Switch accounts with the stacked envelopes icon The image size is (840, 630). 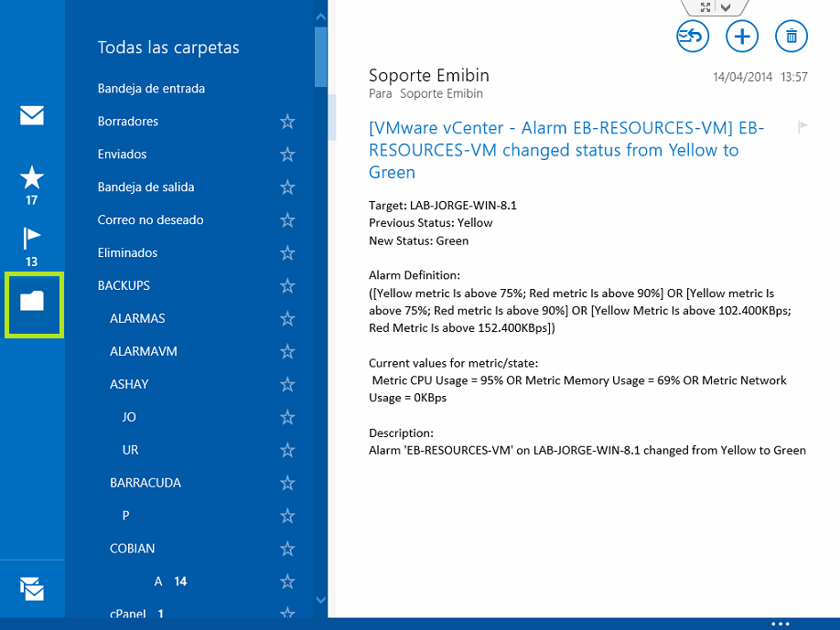pyautogui.click(x=32, y=588)
